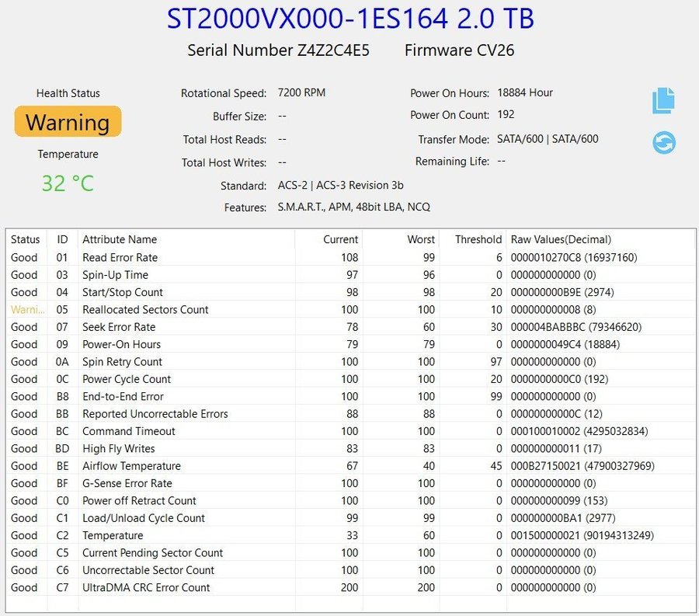Click the ID cell BE
The width and height of the screenshot is (699, 616).
[x=62, y=466]
